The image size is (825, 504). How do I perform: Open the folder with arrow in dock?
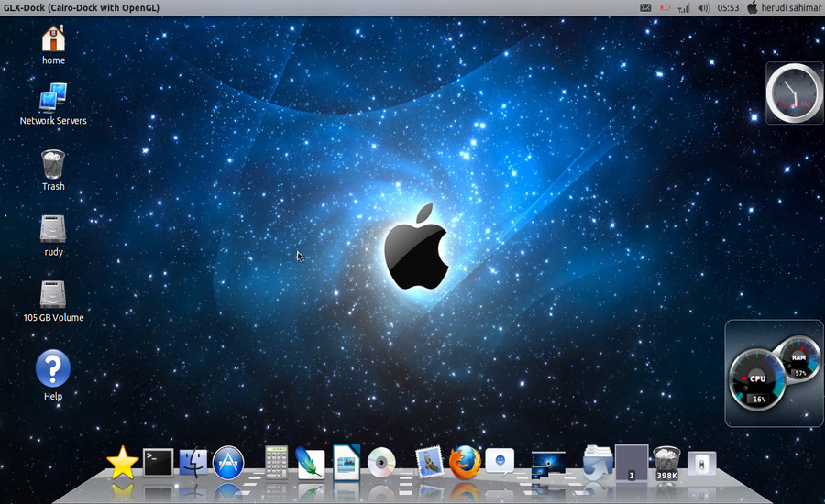pyautogui.click(x=598, y=463)
